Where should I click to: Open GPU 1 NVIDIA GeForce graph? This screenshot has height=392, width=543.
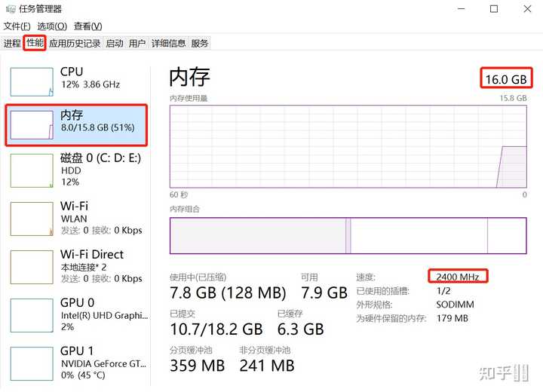coord(32,364)
